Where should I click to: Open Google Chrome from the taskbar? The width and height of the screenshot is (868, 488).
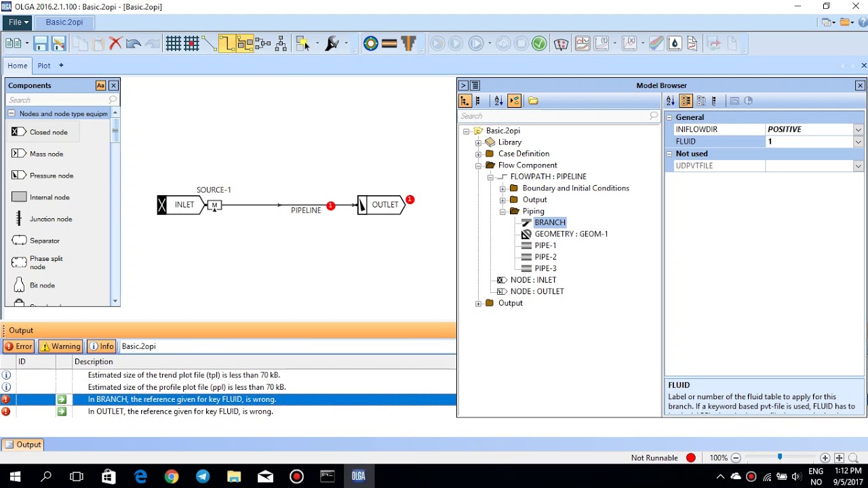172,476
